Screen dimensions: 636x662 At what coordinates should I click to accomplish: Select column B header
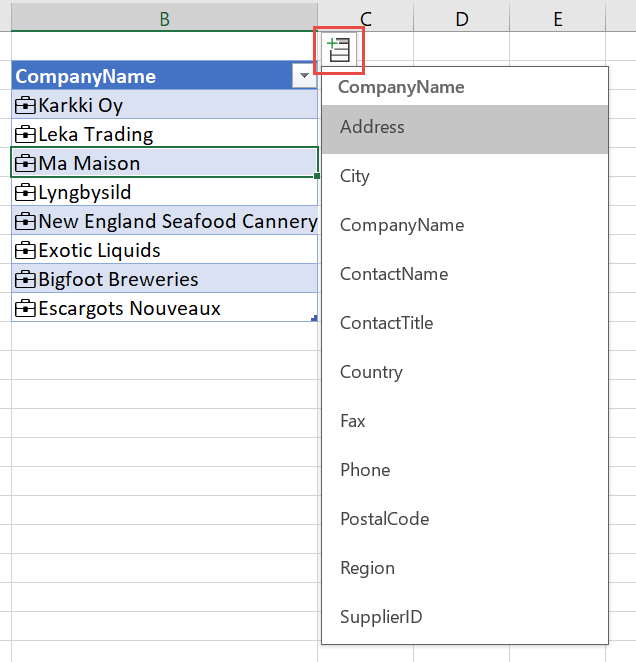click(165, 19)
